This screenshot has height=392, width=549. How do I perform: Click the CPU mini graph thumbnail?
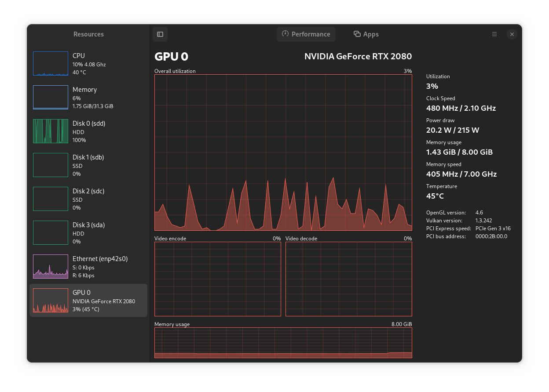[51, 64]
